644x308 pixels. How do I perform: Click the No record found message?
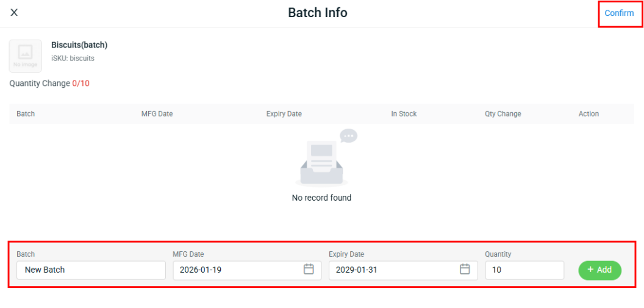[321, 198]
